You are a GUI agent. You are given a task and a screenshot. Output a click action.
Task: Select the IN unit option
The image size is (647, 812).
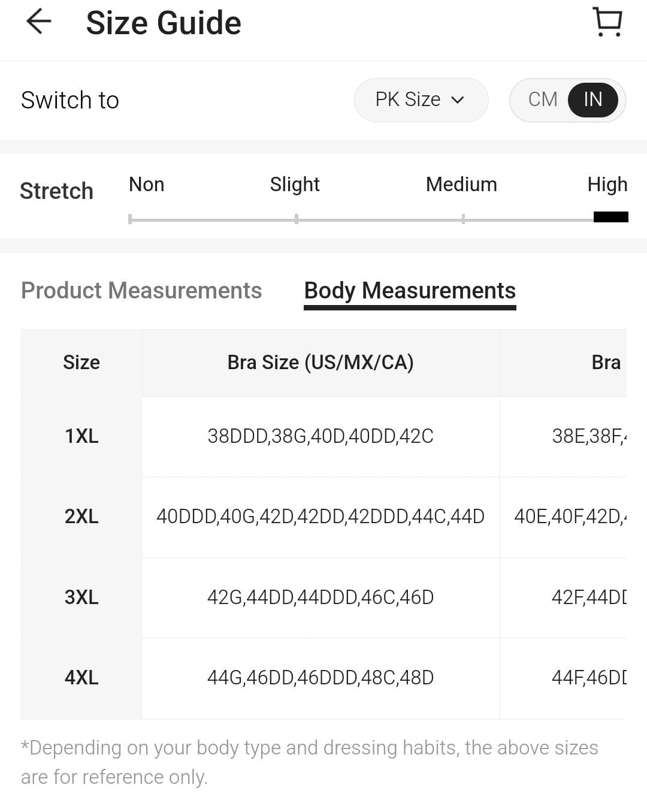[x=592, y=99]
